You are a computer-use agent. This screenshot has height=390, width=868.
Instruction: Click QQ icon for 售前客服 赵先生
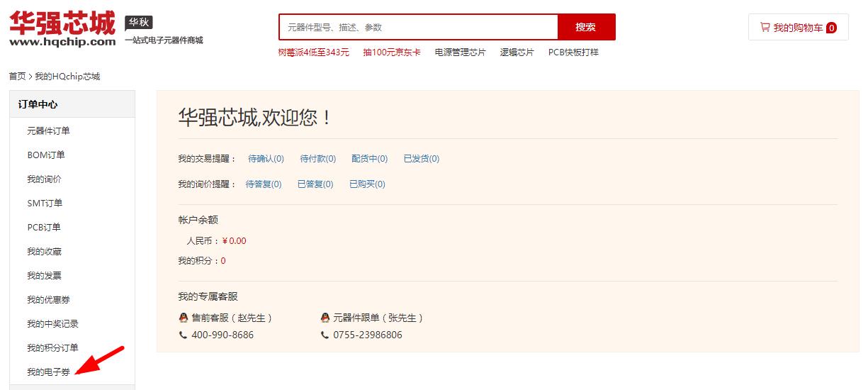[x=184, y=318]
